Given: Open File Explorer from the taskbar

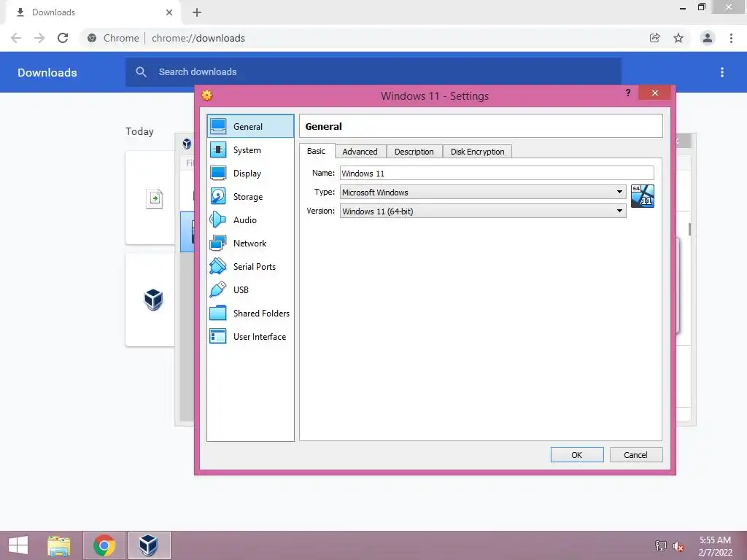Looking at the screenshot, I should [59, 545].
